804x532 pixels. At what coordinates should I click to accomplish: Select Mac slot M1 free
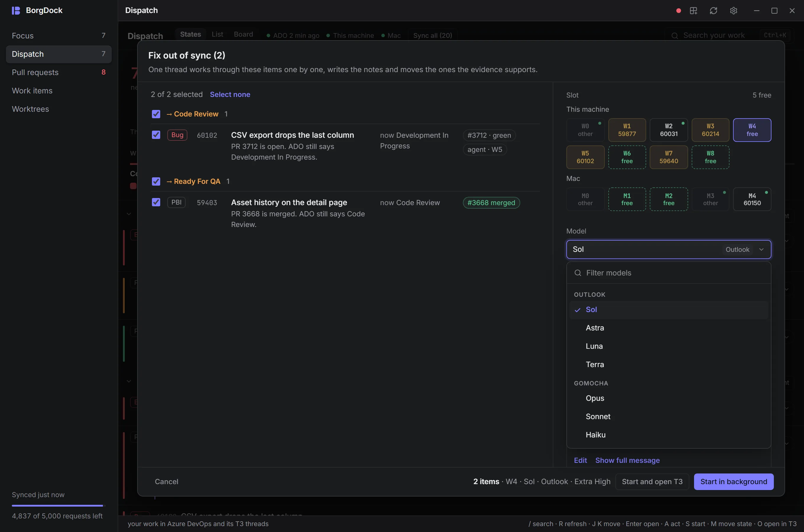[x=627, y=199]
